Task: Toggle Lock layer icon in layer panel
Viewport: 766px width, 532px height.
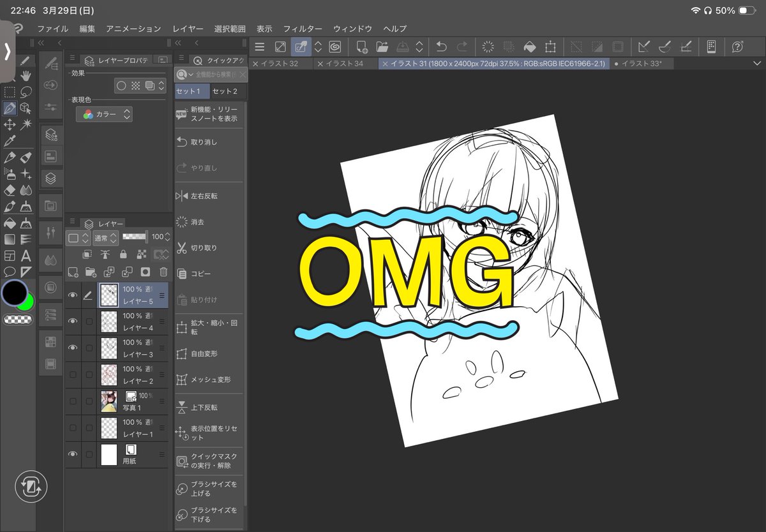Action: (x=123, y=254)
